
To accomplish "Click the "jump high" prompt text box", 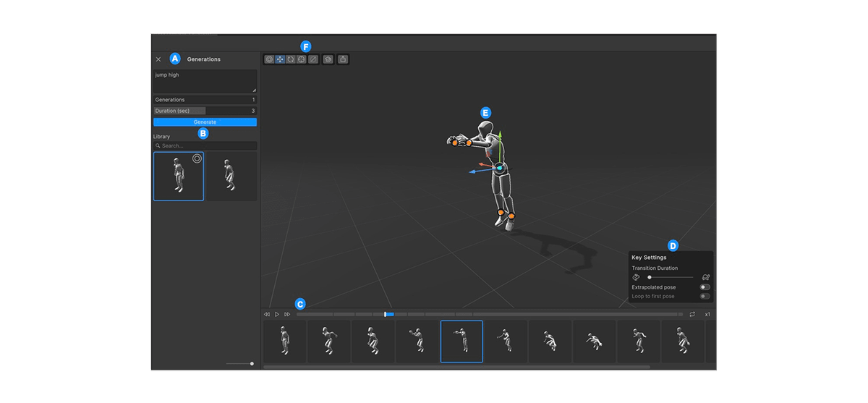I will 205,81.
